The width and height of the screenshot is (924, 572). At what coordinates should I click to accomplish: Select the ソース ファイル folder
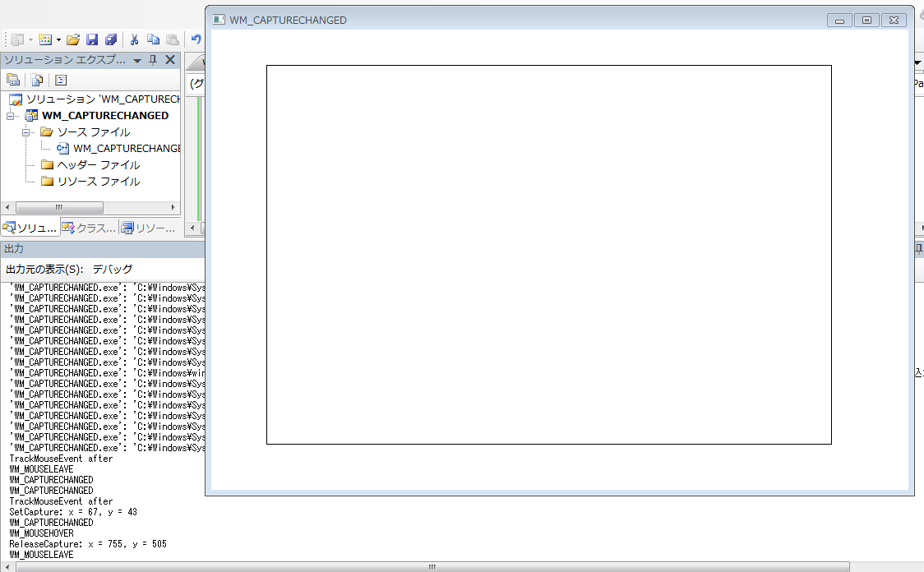coord(93,132)
